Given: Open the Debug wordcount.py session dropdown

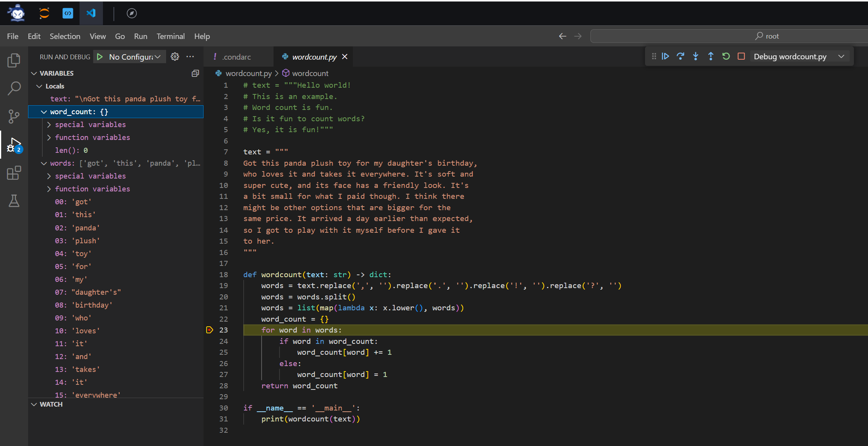Looking at the screenshot, I should pyautogui.click(x=841, y=57).
